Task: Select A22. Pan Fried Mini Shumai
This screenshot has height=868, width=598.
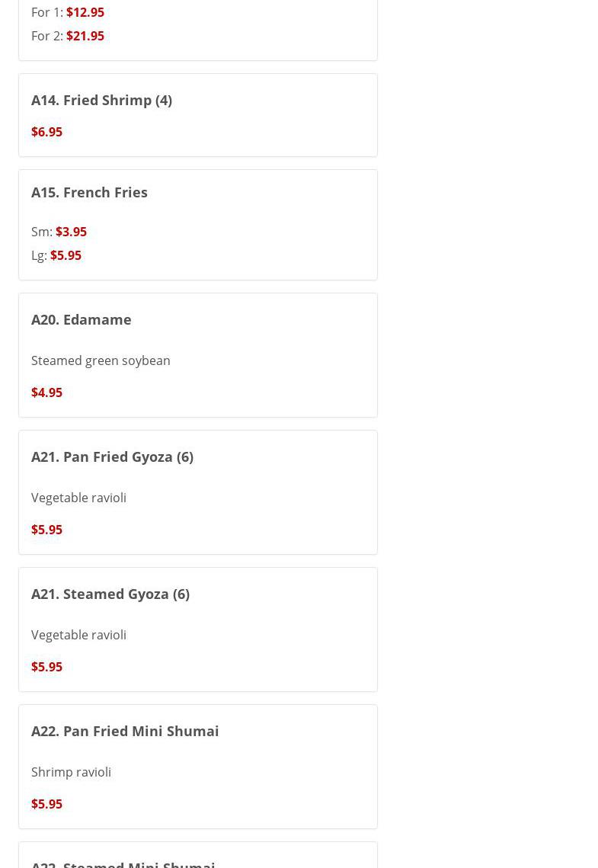Action: (125, 731)
